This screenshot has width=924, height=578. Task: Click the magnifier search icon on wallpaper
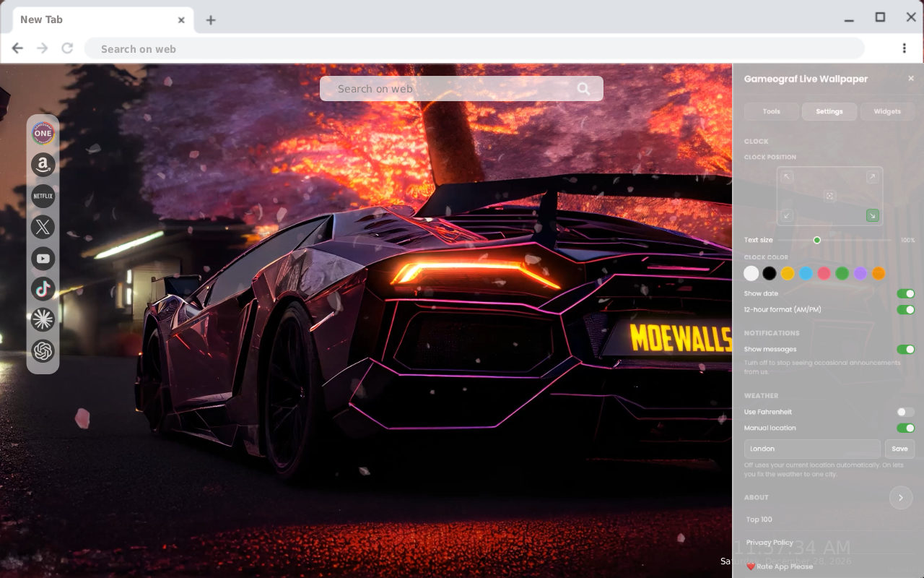[x=583, y=89]
